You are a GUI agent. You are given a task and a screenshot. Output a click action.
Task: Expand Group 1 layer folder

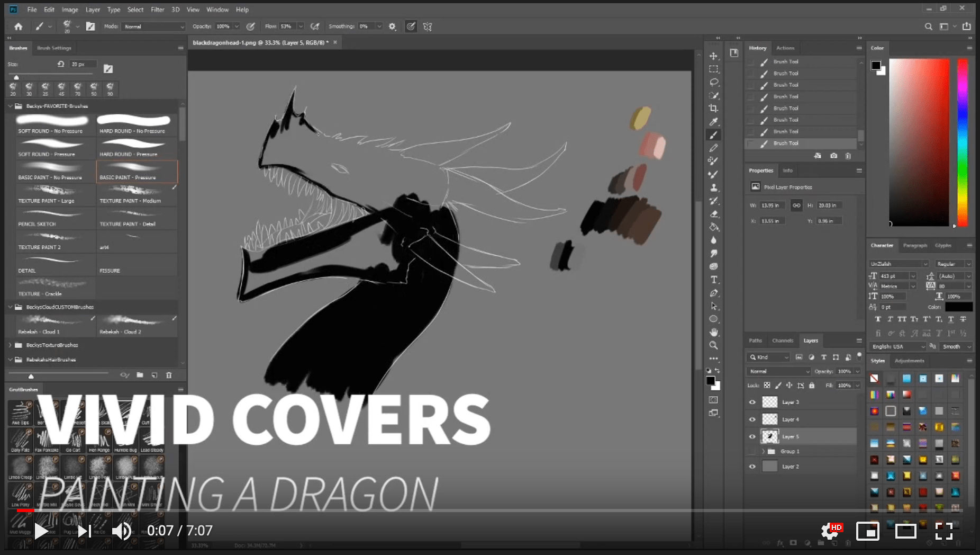763,452
